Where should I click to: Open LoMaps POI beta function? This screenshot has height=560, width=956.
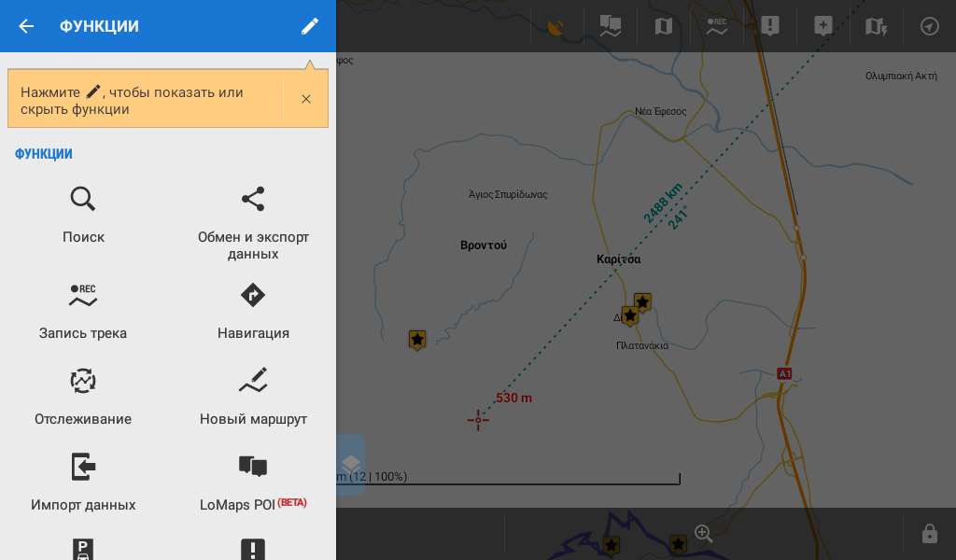[x=253, y=482]
